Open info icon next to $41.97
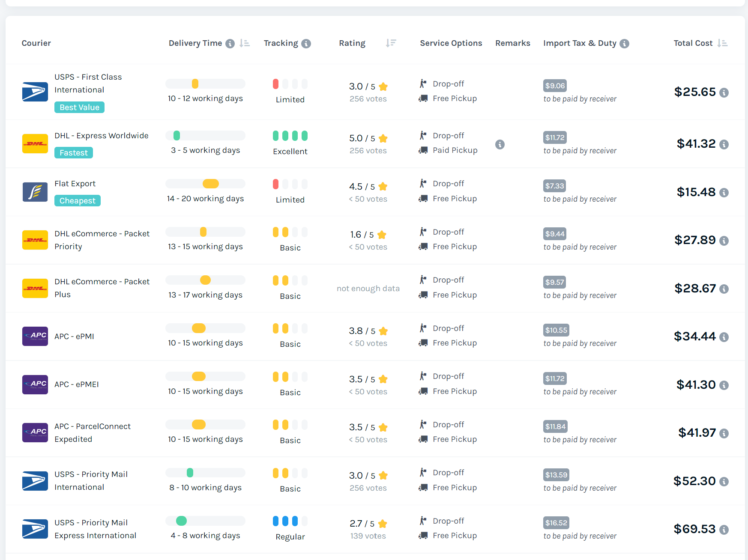This screenshot has width=748, height=560. [x=724, y=433]
